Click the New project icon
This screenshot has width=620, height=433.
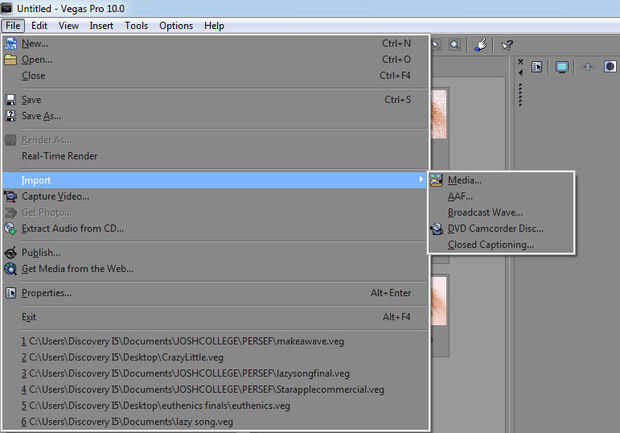(11, 43)
